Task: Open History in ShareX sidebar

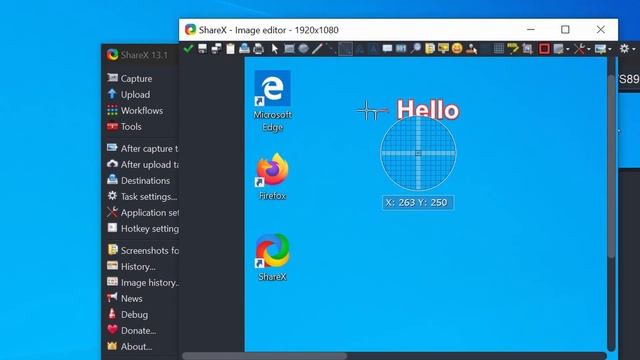Action: click(131, 267)
